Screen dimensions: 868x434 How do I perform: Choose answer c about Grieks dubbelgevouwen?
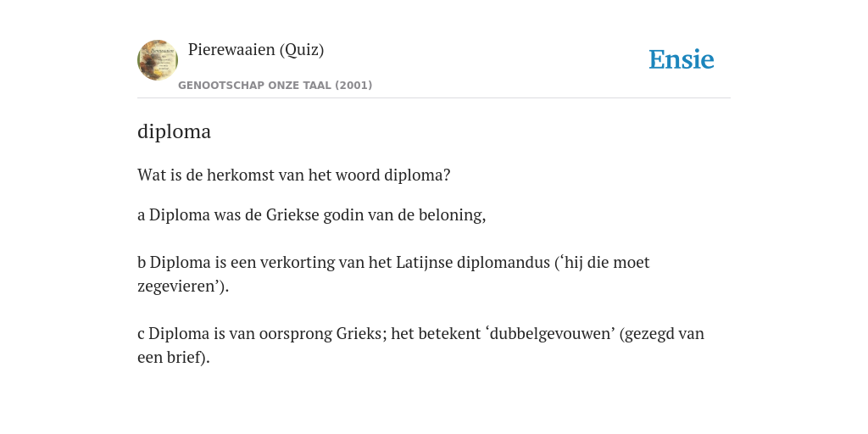click(x=420, y=346)
